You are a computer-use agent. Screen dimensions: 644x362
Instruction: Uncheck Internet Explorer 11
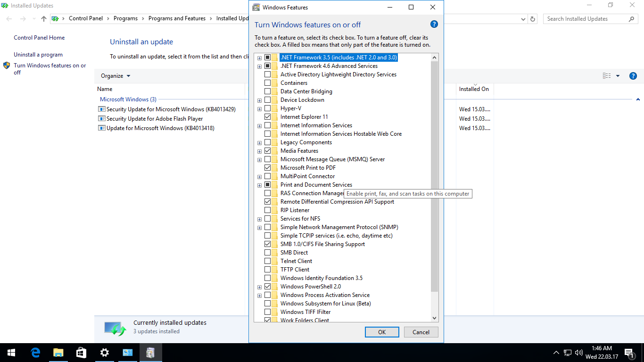[268, 117]
